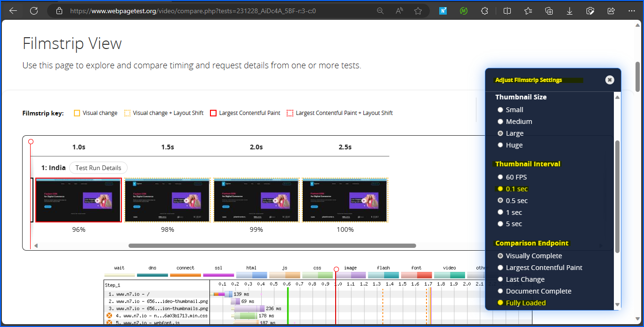Open Test Run Details
Viewport: 644px width, 327px height.
pos(98,168)
